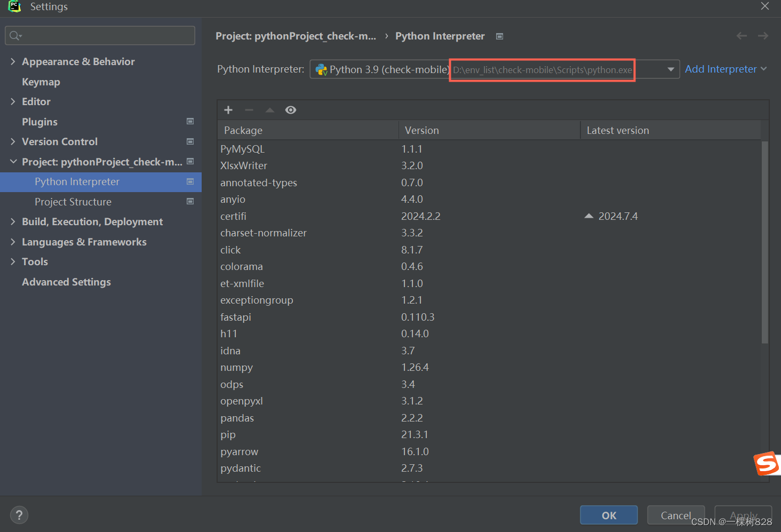This screenshot has height=532, width=781.
Task: Select Keymap in settings tree
Action: point(41,82)
